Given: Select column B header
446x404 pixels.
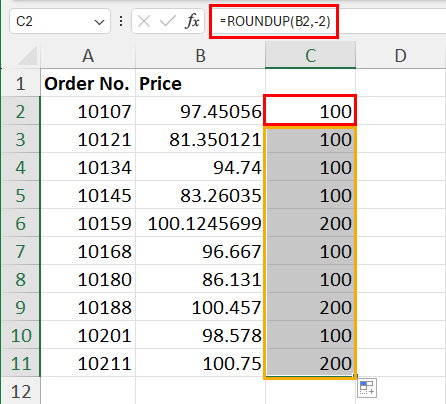Looking at the screenshot, I should pyautogui.click(x=200, y=55).
